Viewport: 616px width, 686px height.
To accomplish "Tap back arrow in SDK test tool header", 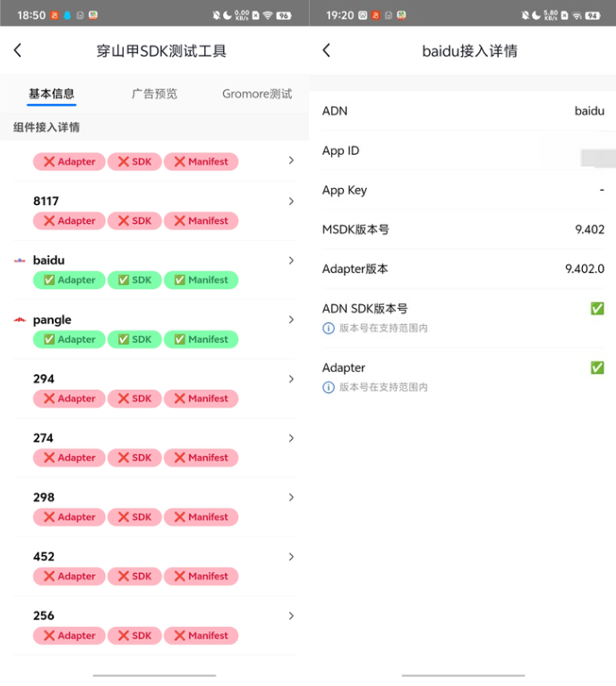I will coord(18,51).
